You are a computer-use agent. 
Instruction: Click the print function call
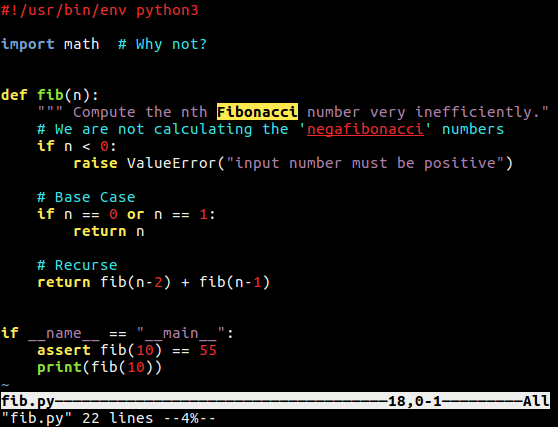(x=100, y=367)
